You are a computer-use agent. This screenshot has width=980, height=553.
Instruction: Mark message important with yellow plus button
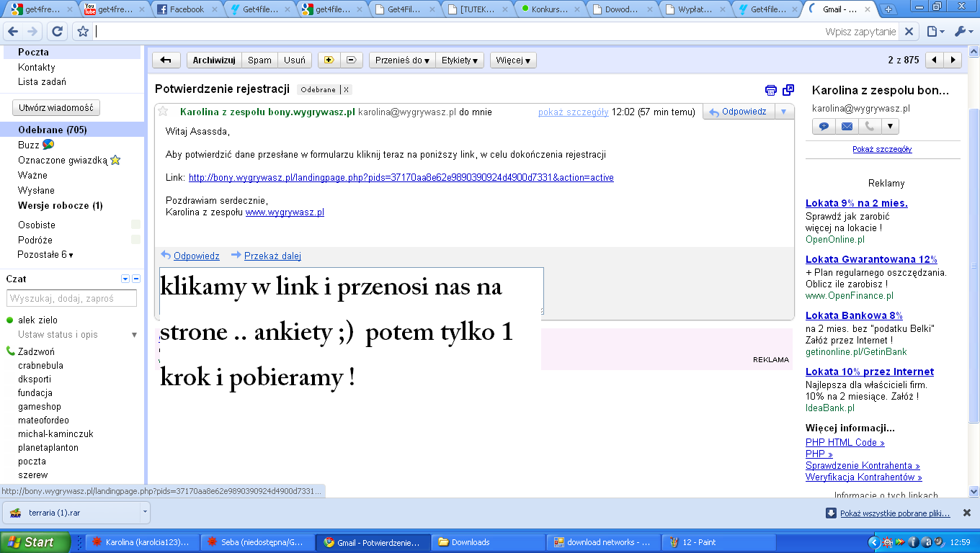click(329, 60)
